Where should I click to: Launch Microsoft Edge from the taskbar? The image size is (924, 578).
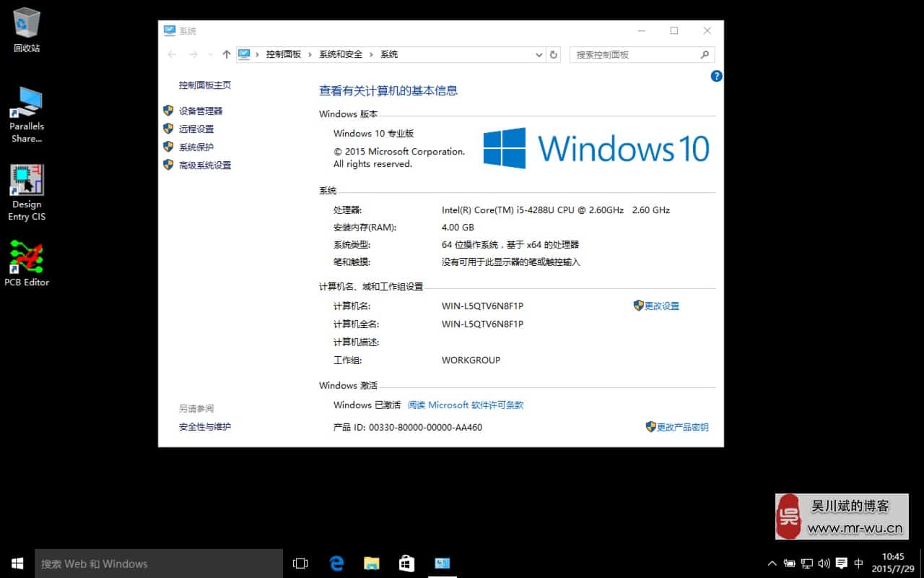pos(336,564)
